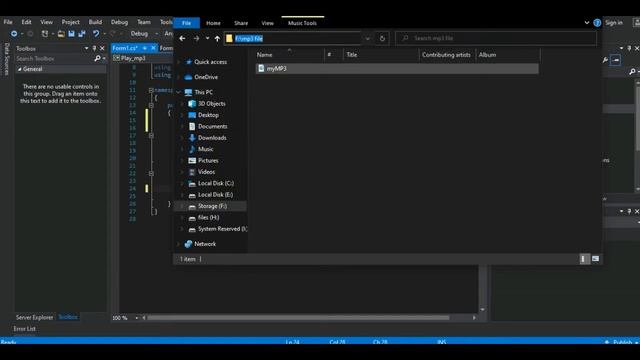Open the Error List tab
This screenshot has width=640, height=360.
24,329
